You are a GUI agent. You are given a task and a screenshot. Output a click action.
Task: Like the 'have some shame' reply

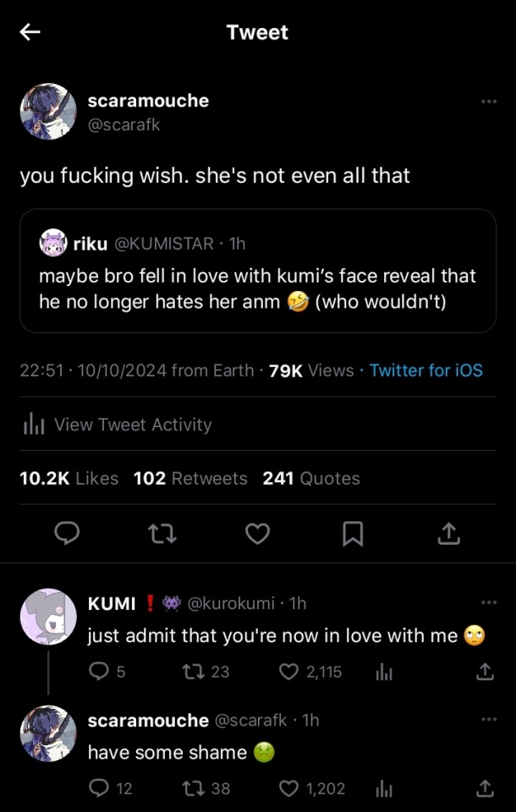[289, 788]
